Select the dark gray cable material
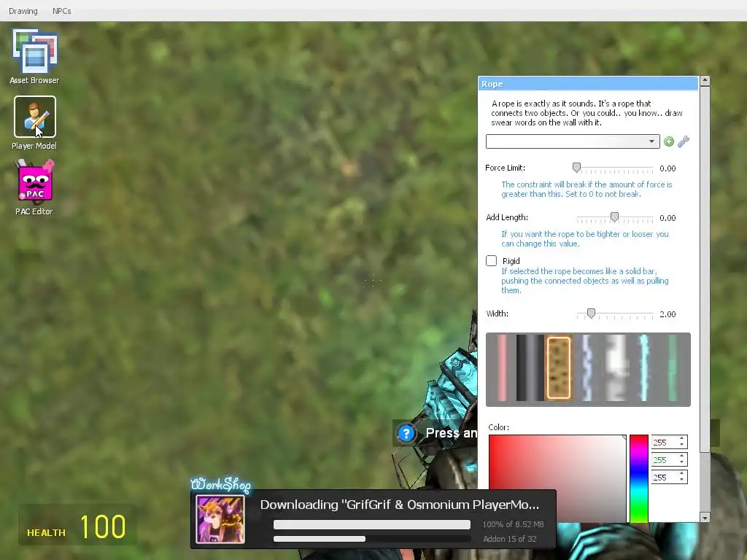 tap(530, 367)
